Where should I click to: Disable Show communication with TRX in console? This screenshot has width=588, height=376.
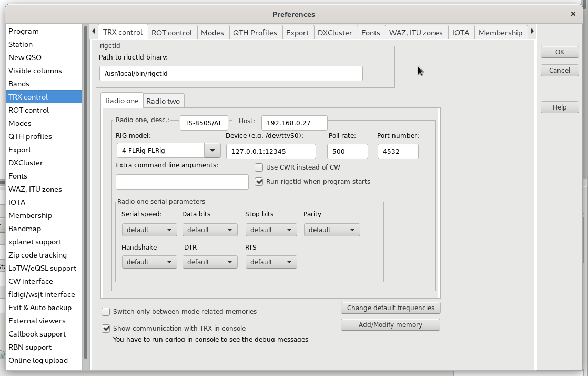click(x=106, y=329)
